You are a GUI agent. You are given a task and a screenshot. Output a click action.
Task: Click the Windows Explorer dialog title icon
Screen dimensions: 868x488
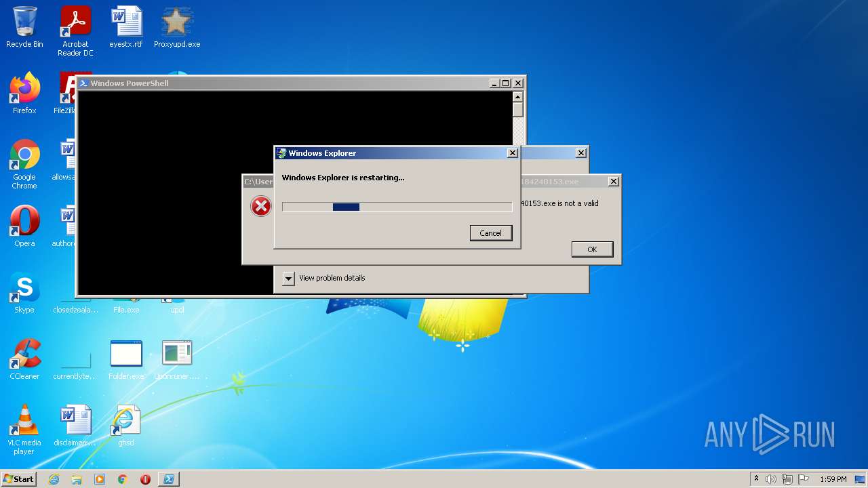click(x=281, y=153)
